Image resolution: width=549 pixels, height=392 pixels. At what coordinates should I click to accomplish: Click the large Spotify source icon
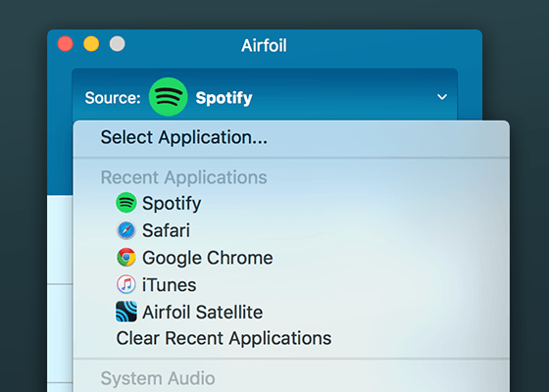pos(169,97)
